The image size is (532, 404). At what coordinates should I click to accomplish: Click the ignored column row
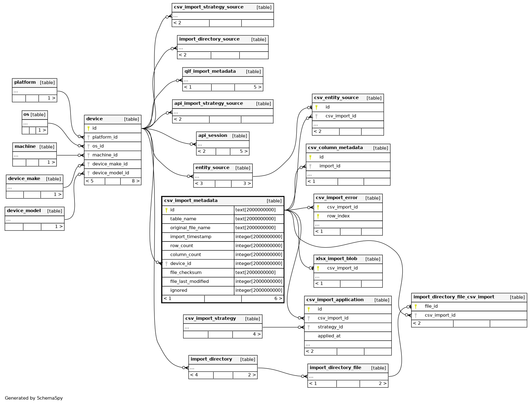click(x=223, y=291)
